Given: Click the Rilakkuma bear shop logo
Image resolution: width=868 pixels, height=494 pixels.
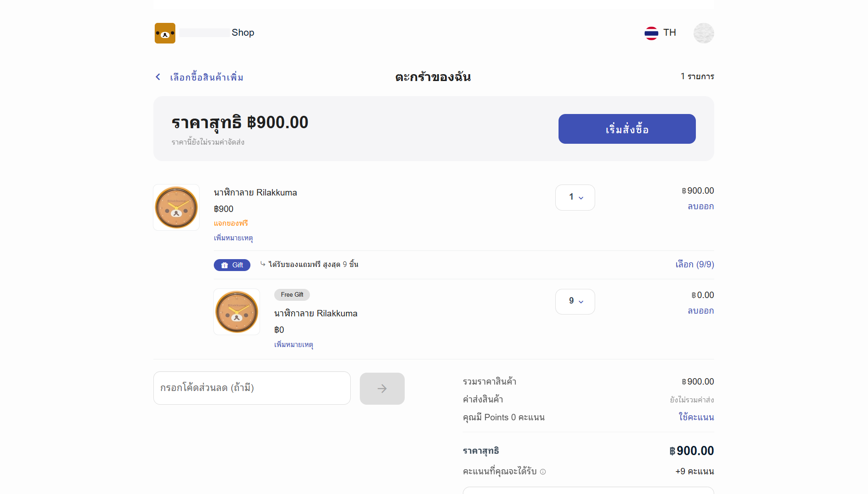Looking at the screenshot, I should (165, 33).
